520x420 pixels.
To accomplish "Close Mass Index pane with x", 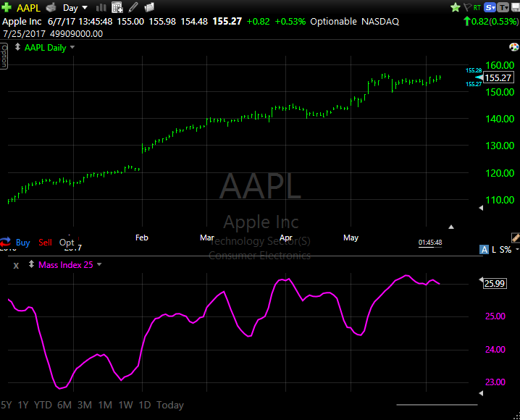I will pos(16,265).
